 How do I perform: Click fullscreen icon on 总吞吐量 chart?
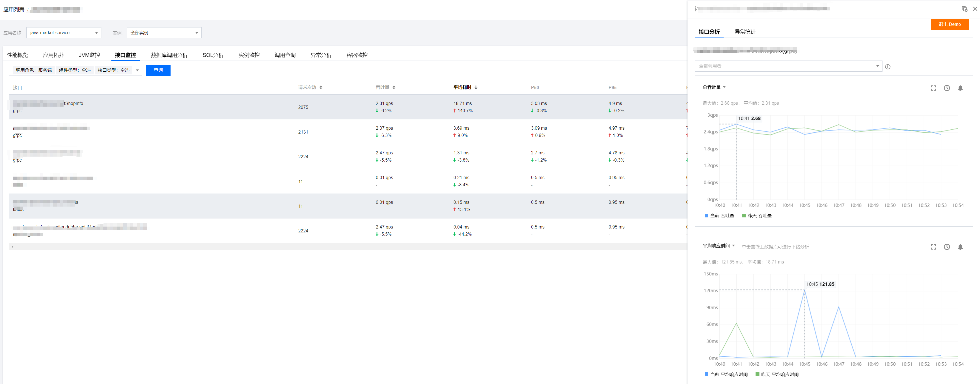933,88
